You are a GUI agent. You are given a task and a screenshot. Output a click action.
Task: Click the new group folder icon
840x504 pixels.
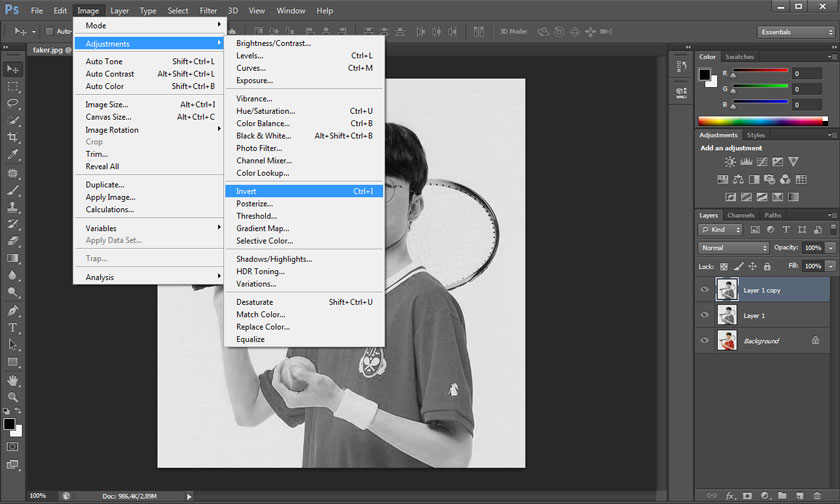pos(782,496)
